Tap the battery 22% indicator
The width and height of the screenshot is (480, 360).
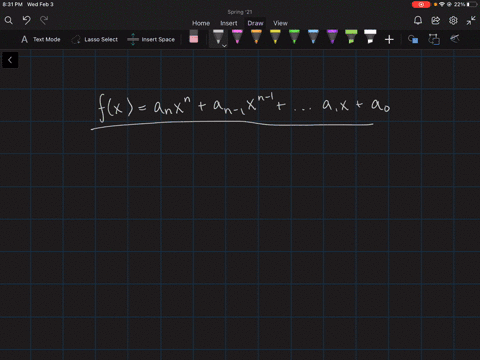click(466, 4)
